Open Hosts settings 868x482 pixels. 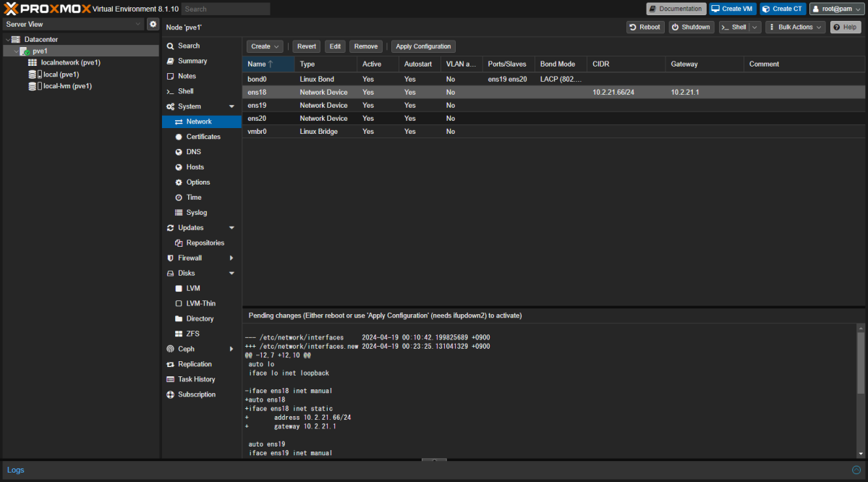(201, 167)
